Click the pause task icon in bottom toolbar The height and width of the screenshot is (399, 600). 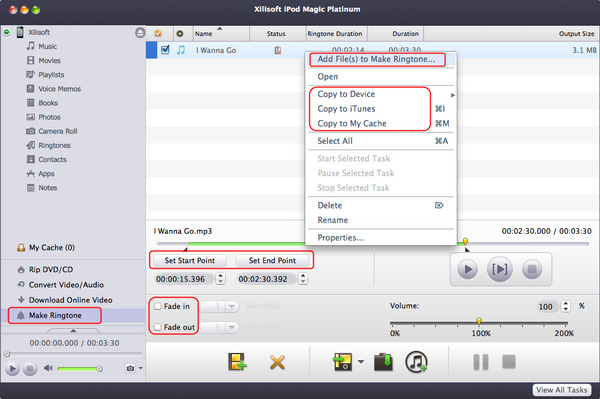(481, 362)
